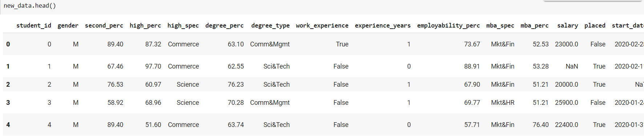Select row index 0 label
The width and height of the screenshot is (644, 140).
point(8,44)
